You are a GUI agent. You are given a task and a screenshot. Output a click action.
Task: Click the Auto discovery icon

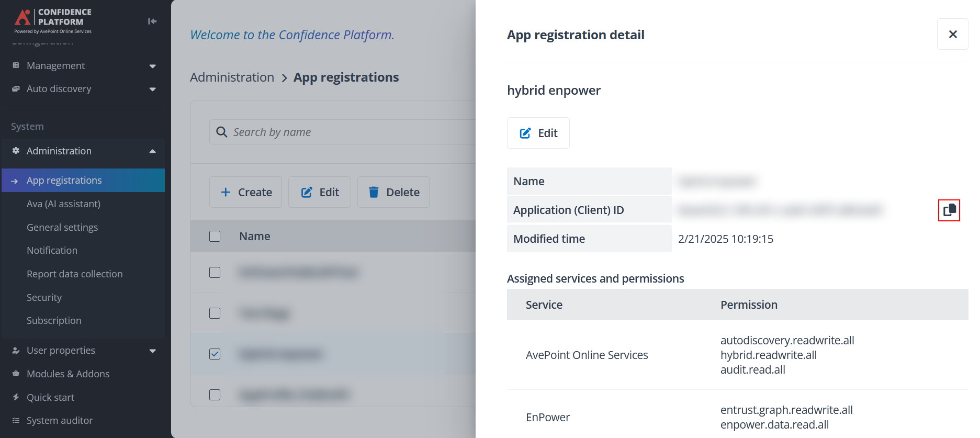(16, 88)
